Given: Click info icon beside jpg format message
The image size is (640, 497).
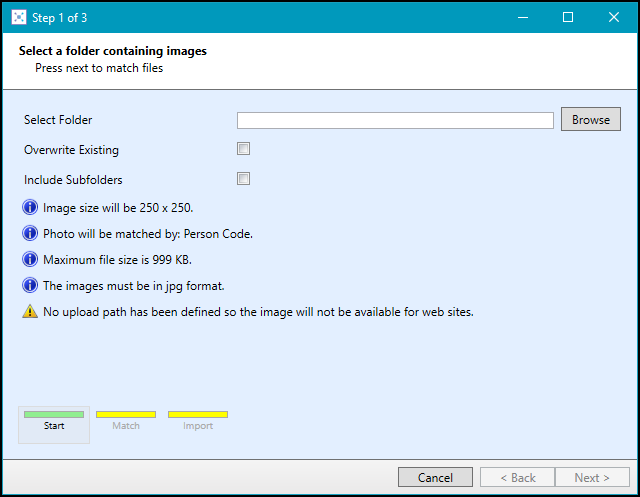Looking at the screenshot, I should coord(30,285).
